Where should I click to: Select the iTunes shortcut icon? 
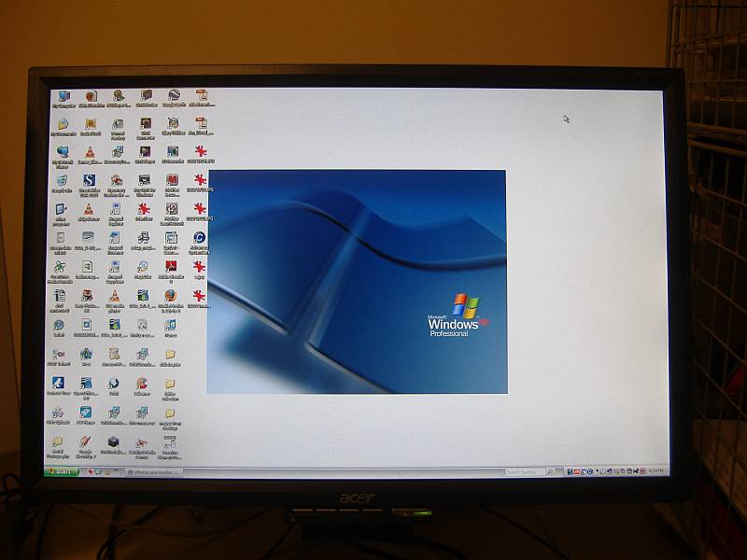170,325
